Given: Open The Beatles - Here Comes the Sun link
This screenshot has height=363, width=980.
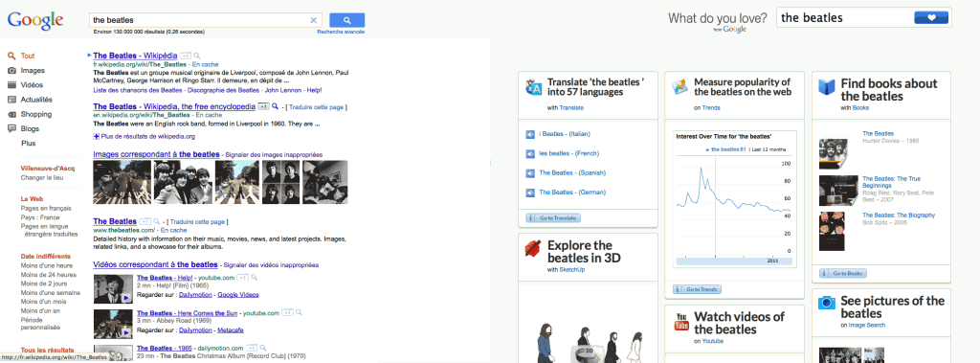Looking at the screenshot, I should coord(188,313).
